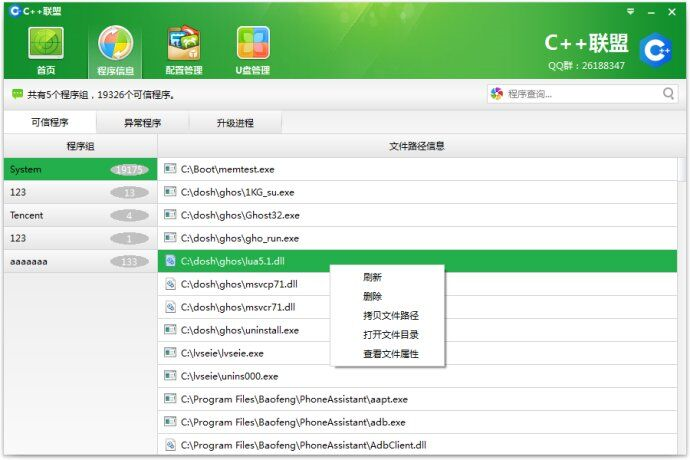The image size is (690, 460).
Task: Click the C++ logo badge at top right
Action: click(656, 50)
